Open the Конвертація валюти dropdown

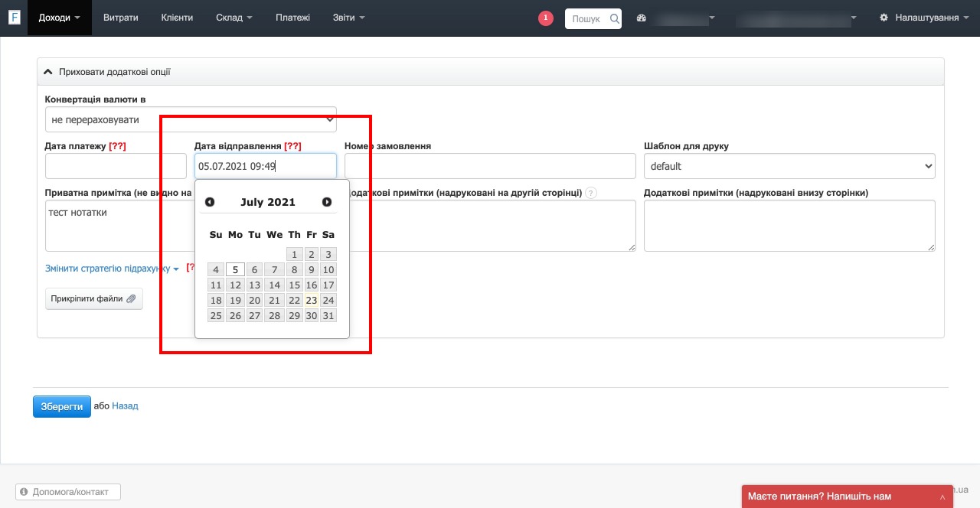click(x=191, y=119)
